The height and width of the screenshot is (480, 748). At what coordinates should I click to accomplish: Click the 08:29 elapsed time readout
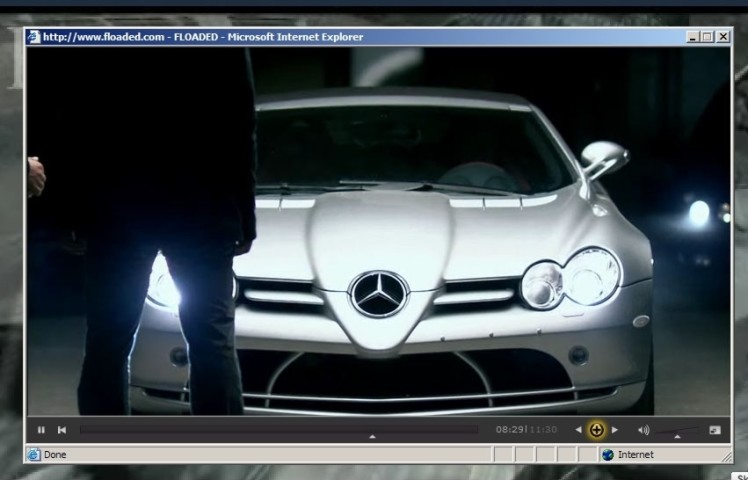pos(509,429)
